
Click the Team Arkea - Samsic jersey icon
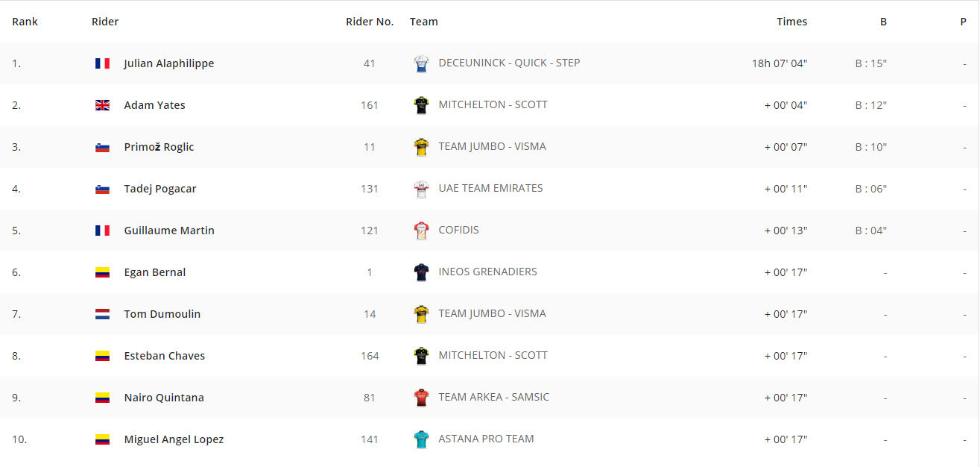click(x=422, y=398)
